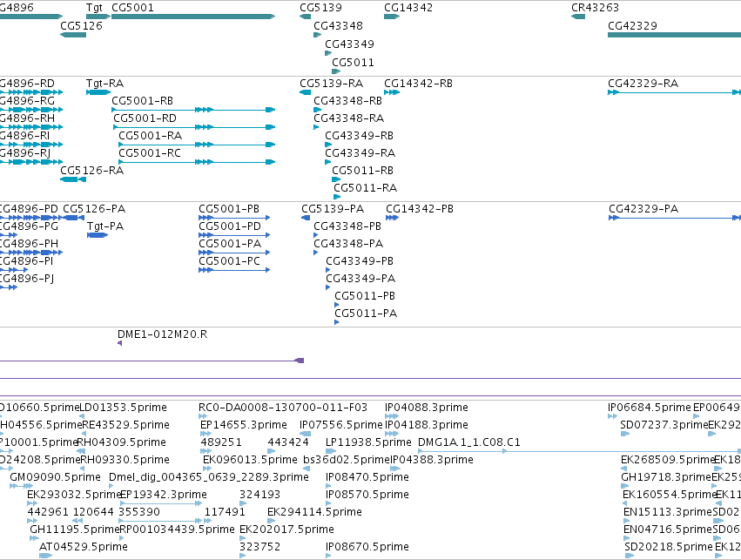Click EST RE43529.5prime
Screen dimensions: 741x560
125,425
